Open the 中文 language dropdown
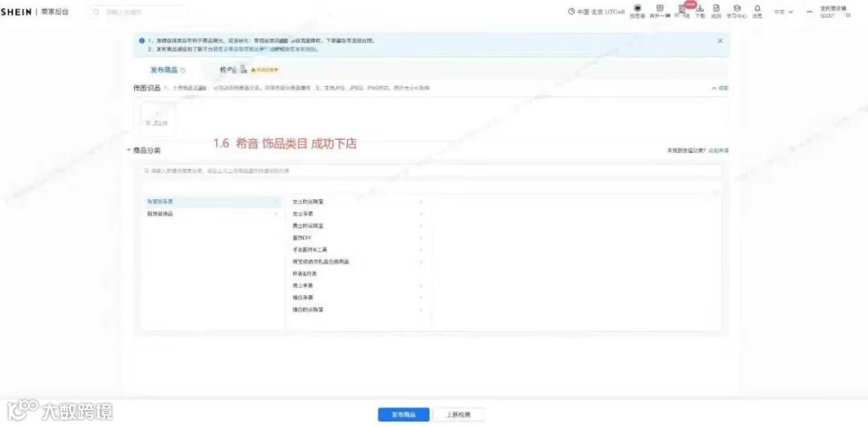This screenshot has height=427, width=868. tap(784, 11)
